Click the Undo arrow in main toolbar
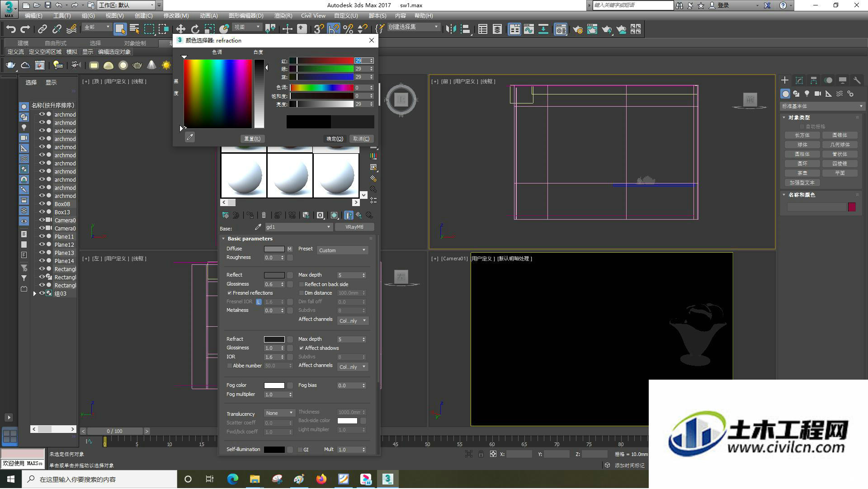868x489 pixels. [11, 29]
